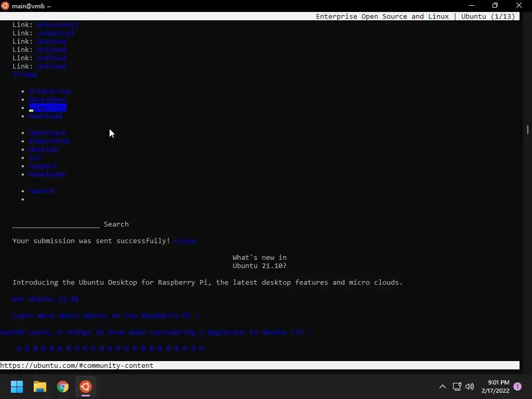Viewport: 532px width, 399px height.
Task: Open File Explorer from the taskbar
Action: [x=39, y=387]
